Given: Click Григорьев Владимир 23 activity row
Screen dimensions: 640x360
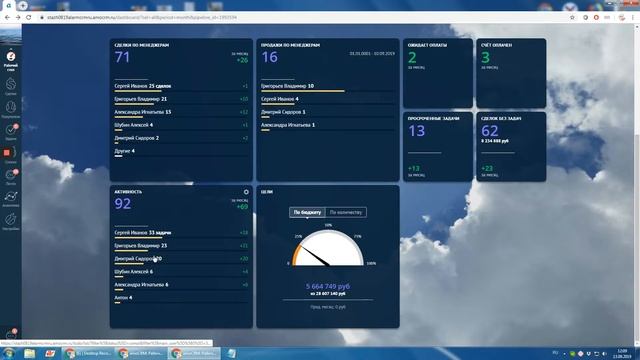Looking at the screenshot, I should coord(181,247).
